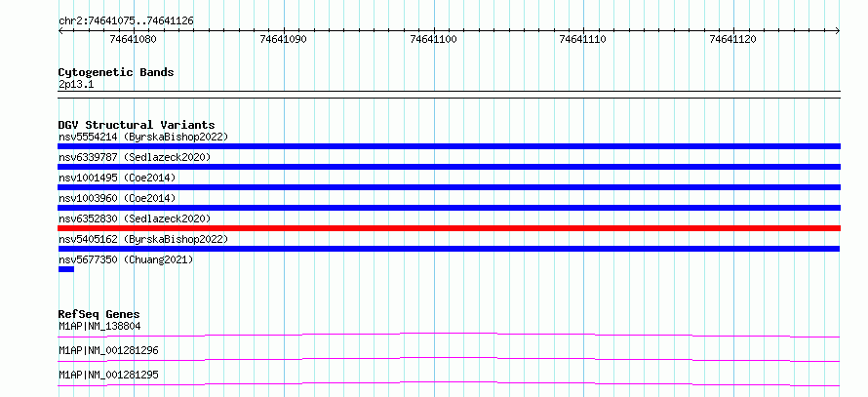Click the magenta line of M1AP|NM_138804
This screenshot has height=397, width=868.
point(449,335)
